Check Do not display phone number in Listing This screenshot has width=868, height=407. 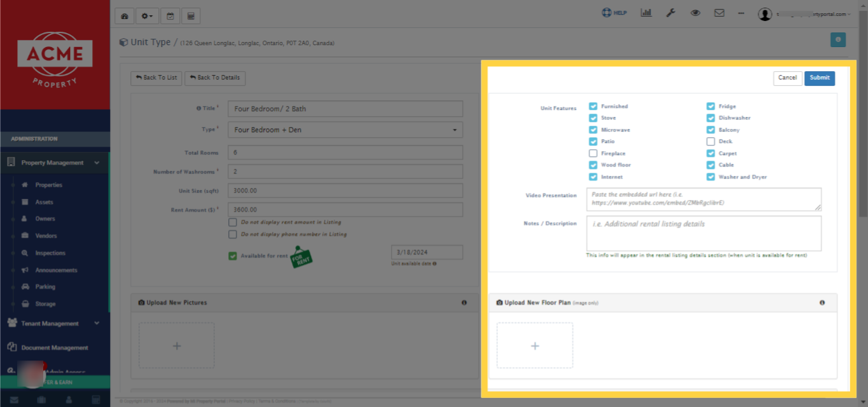coord(233,235)
